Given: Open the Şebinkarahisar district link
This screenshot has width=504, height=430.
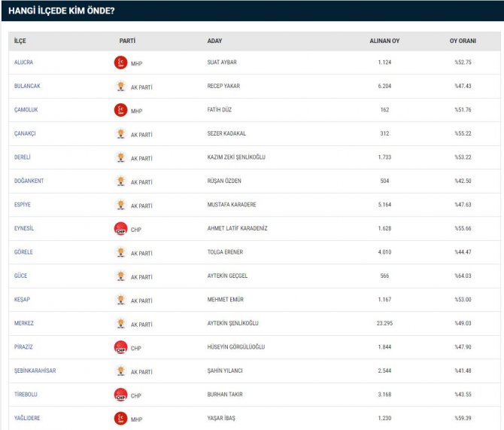Looking at the screenshot, I should click(35, 371).
